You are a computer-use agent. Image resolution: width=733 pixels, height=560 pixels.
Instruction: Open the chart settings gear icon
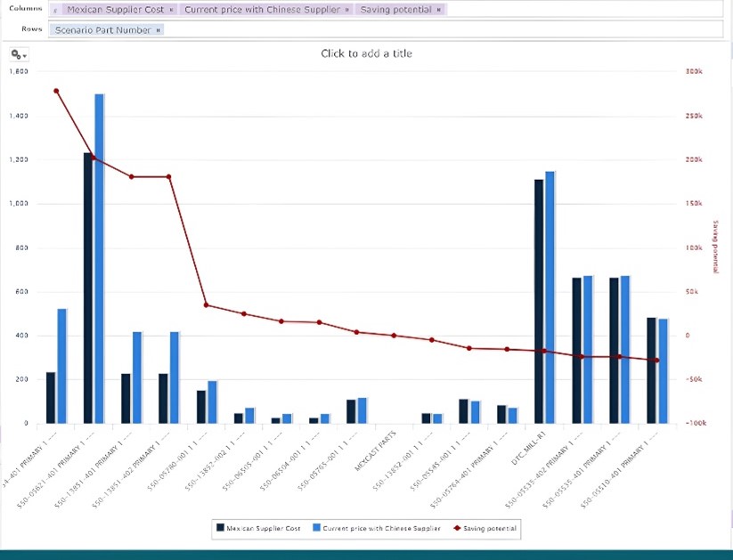point(12,54)
